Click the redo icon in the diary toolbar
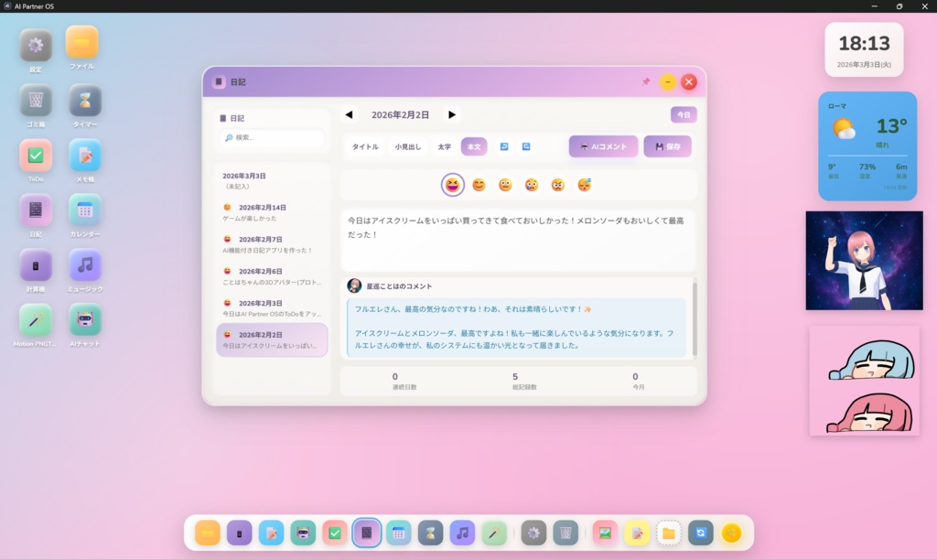The width and height of the screenshot is (937, 560). tap(527, 146)
